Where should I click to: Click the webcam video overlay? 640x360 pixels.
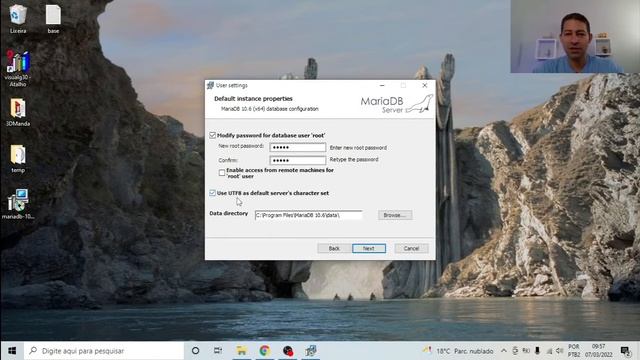(575, 36)
